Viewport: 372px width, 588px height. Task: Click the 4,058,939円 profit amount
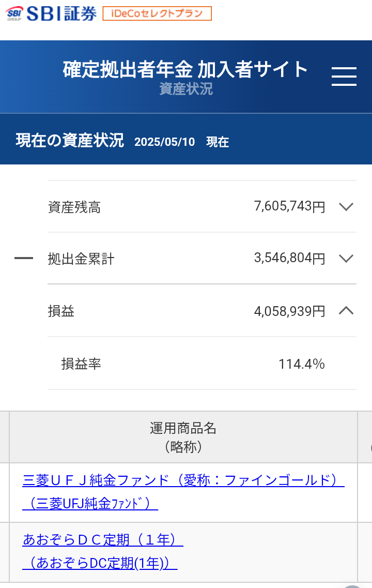click(x=289, y=311)
